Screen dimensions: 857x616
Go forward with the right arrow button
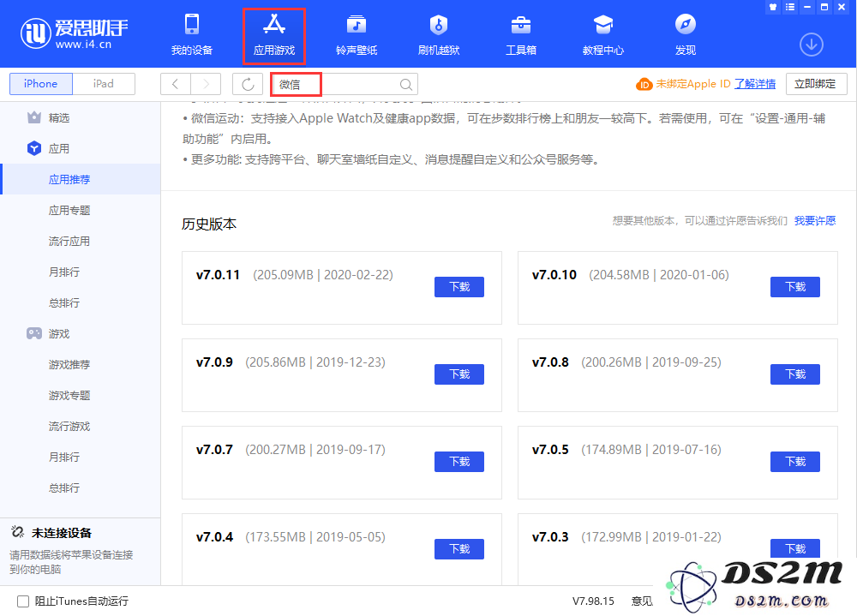tap(206, 84)
